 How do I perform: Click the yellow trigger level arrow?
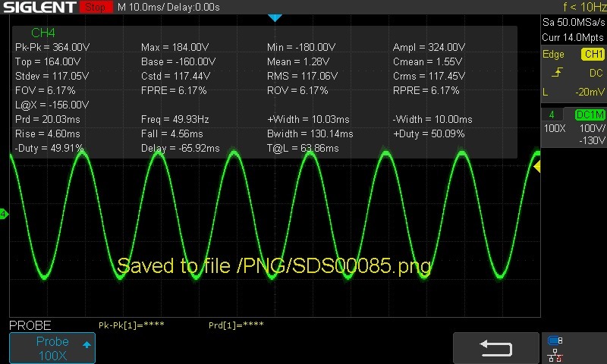pos(537,167)
